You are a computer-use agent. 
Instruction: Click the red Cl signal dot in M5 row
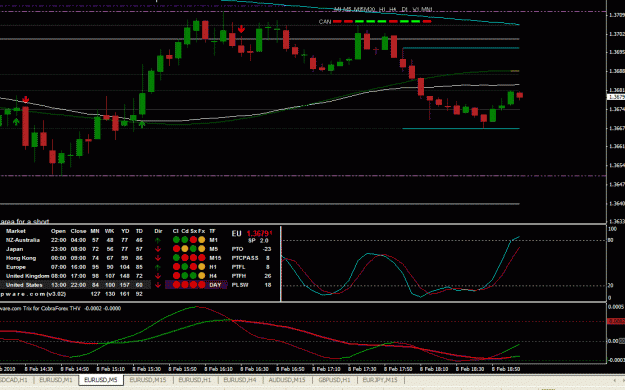(x=176, y=249)
